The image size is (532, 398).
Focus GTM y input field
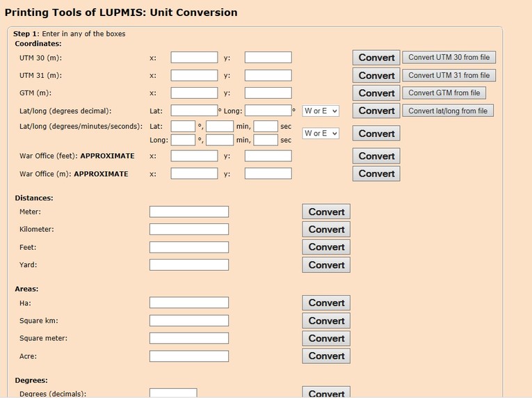(x=268, y=93)
